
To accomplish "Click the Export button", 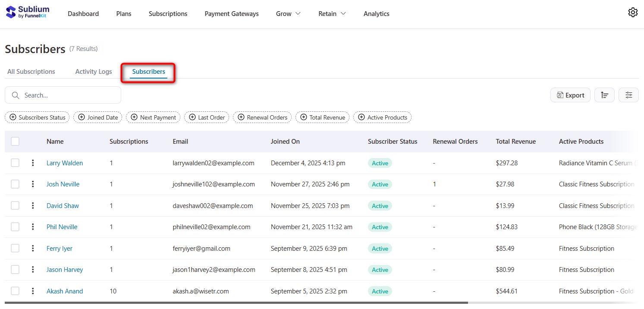I will (570, 95).
